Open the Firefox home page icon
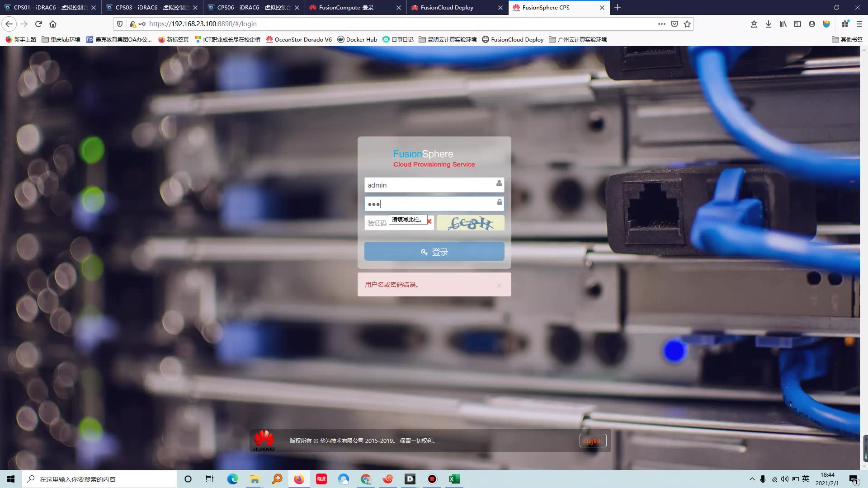Viewport: 868px width, 488px height. (53, 24)
